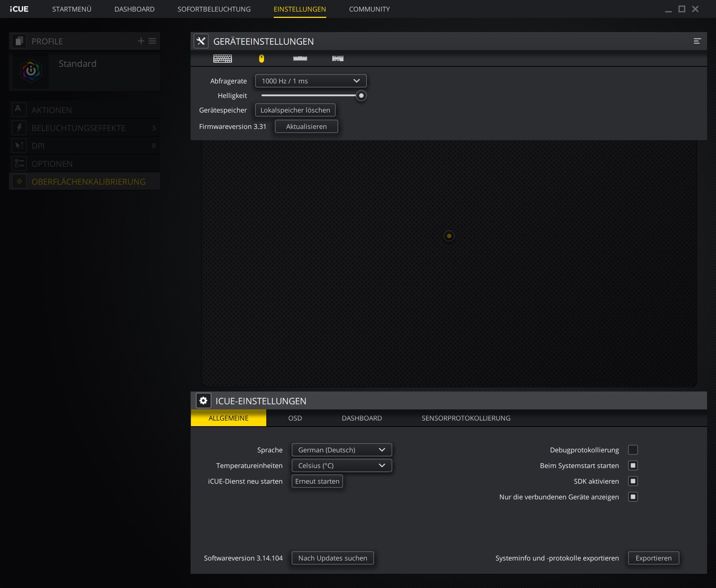The height and width of the screenshot is (588, 716).
Task: Go to Sofortbeleuchtung
Action: point(214,9)
